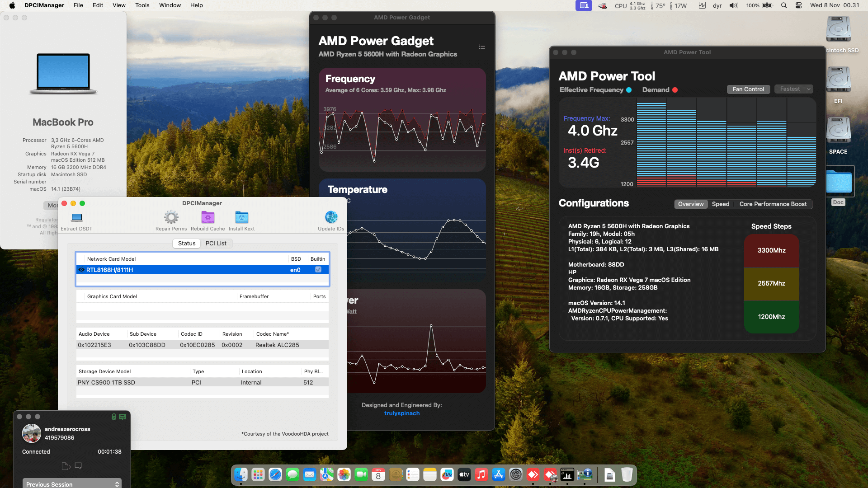Viewport: 868px width, 488px height.
Task: Click the Network Card Model column header
Action: (186, 259)
